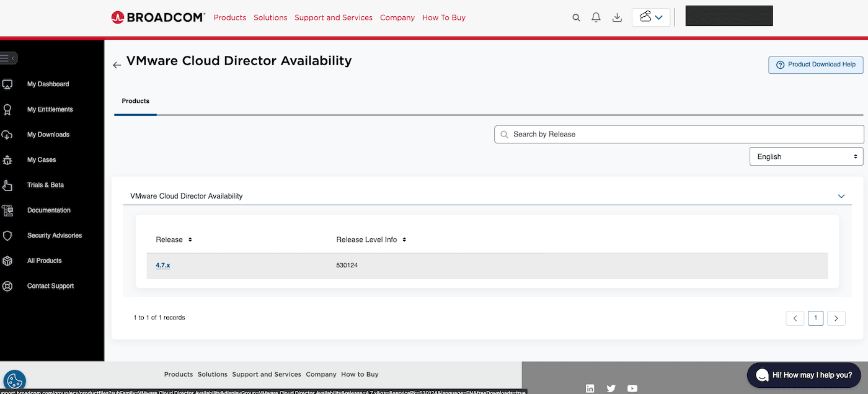Open the 4.7.x release link
The width and height of the screenshot is (868, 394).
tap(163, 265)
